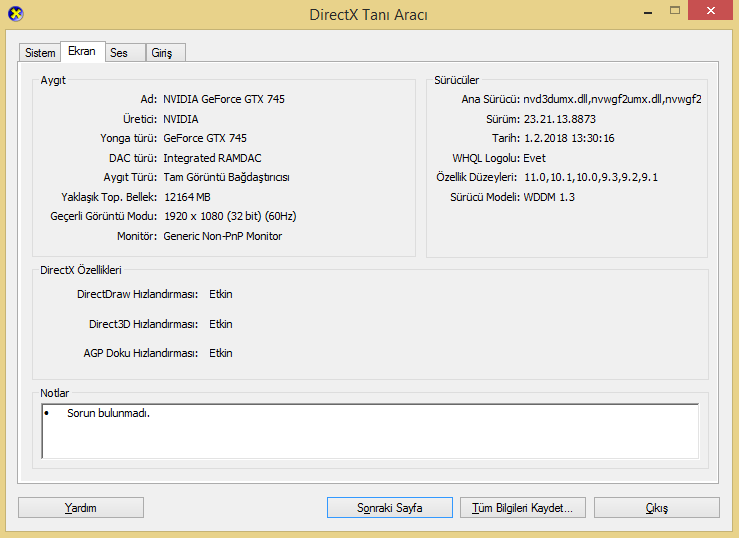739x538 pixels.
Task: Click the 'Integrated RAMDAC' value
Action: (212, 158)
